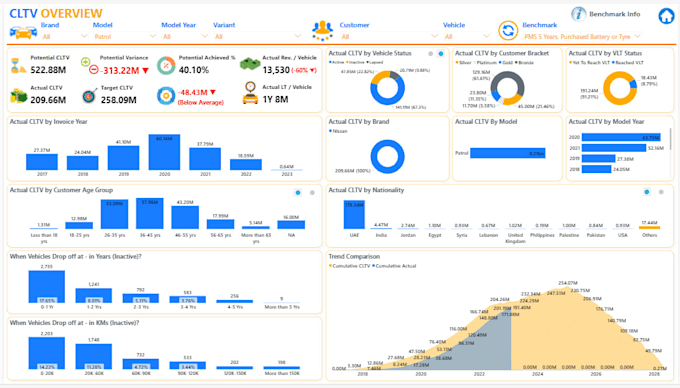This screenshot has width=680, height=388.
Task: Open the Variant filter dropdown
Action: (257, 36)
